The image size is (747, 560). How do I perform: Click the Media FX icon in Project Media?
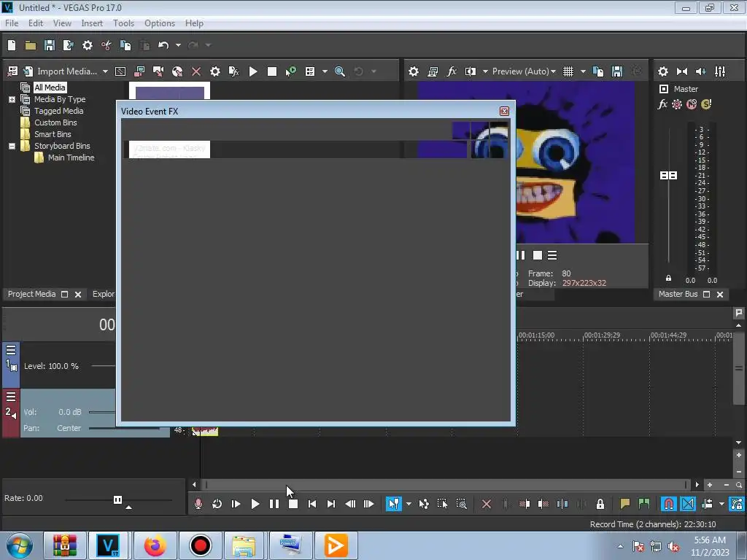234,71
